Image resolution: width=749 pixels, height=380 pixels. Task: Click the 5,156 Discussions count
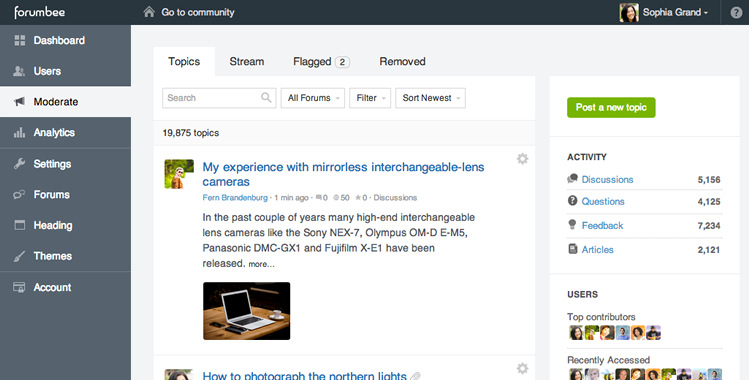pyautogui.click(x=709, y=180)
